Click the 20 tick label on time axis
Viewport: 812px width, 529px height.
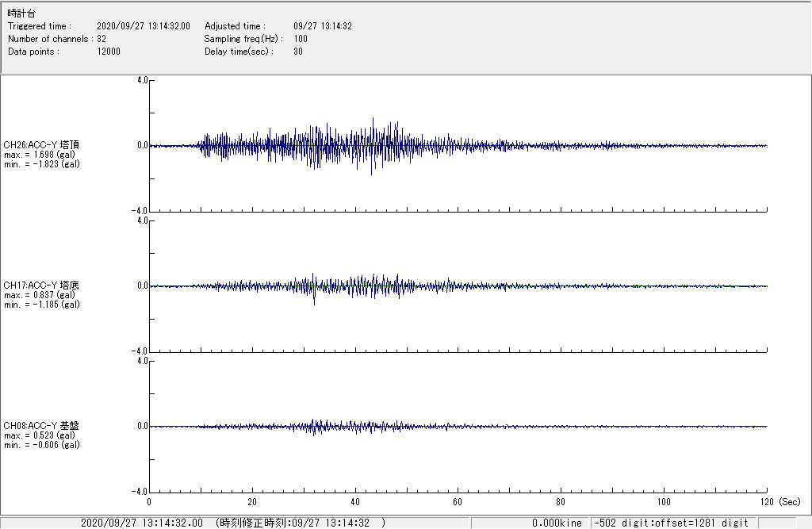(x=252, y=502)
